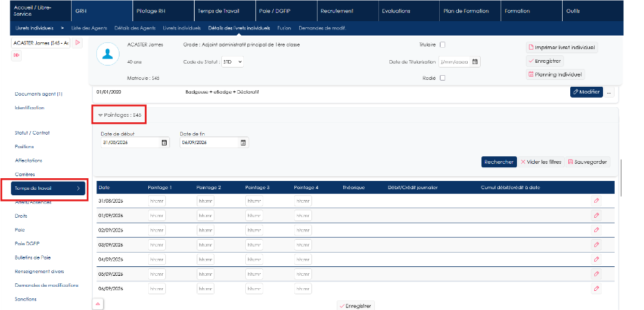
Task: Click the bottom Enregistrer button
Action: pyautogui.click(x=356, y=306)
